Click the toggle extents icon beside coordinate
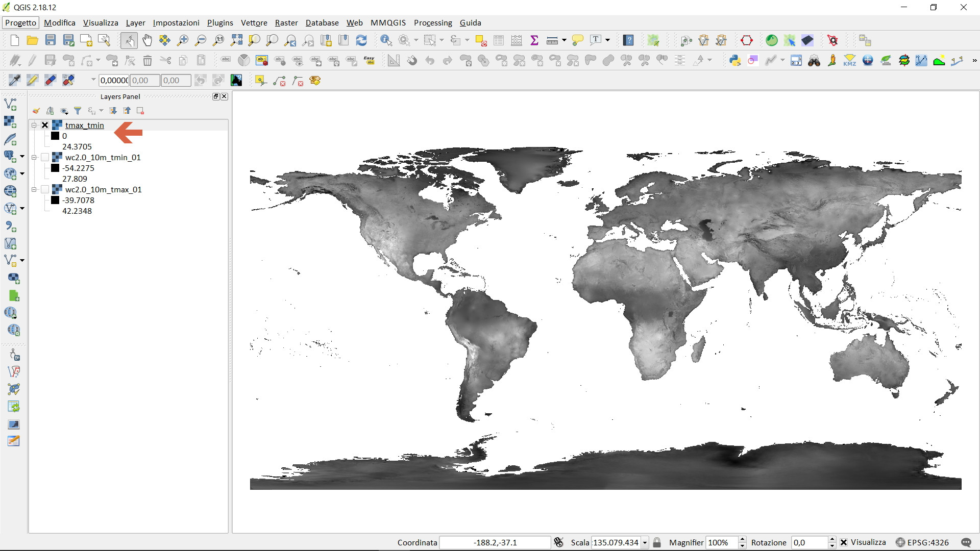 click(x=558, y=542)
